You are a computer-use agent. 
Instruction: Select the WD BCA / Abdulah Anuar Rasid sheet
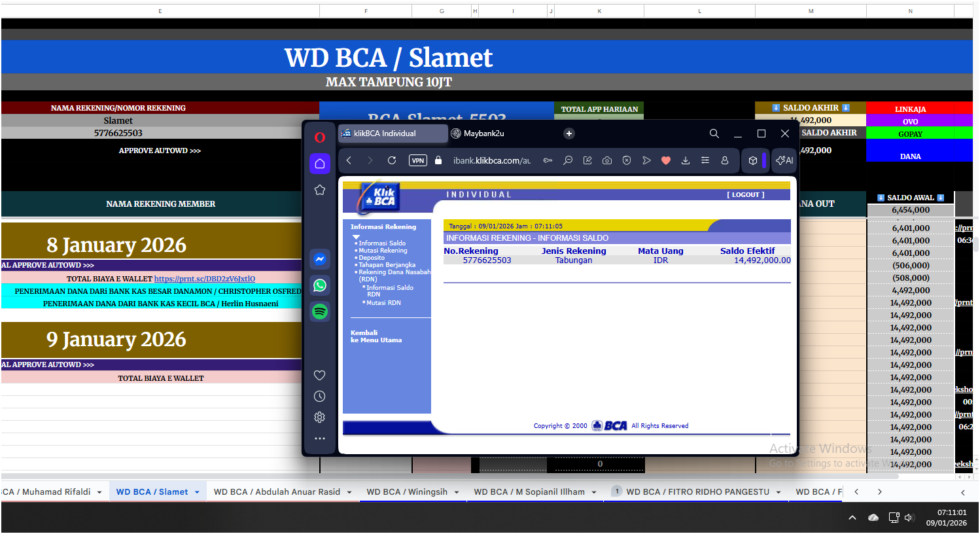click(x=277, y=492)
